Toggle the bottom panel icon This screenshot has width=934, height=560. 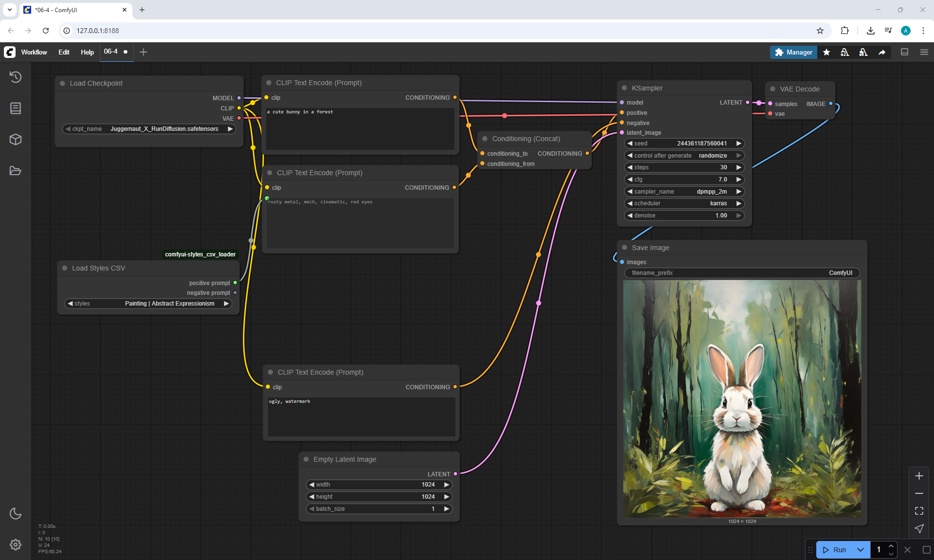pos(904,52)
